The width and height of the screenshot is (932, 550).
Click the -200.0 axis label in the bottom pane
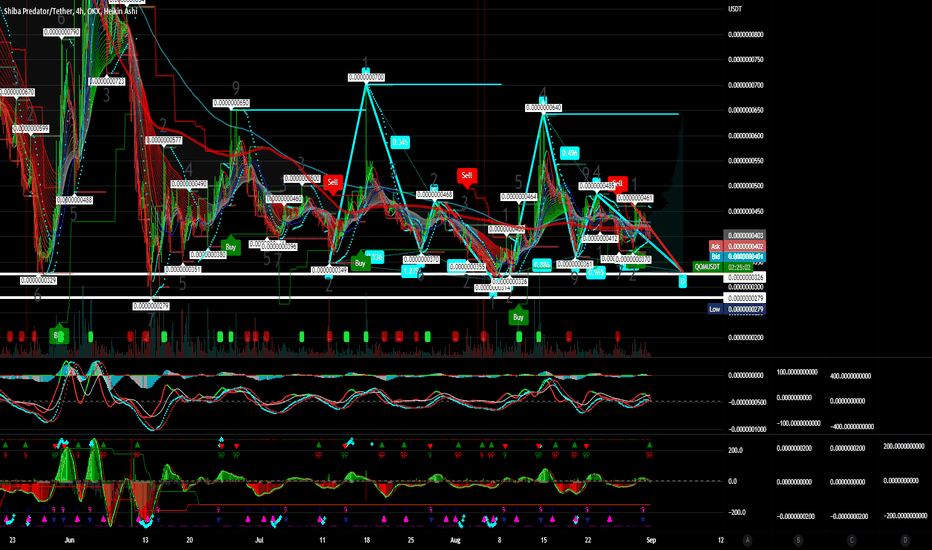[736, 512]
